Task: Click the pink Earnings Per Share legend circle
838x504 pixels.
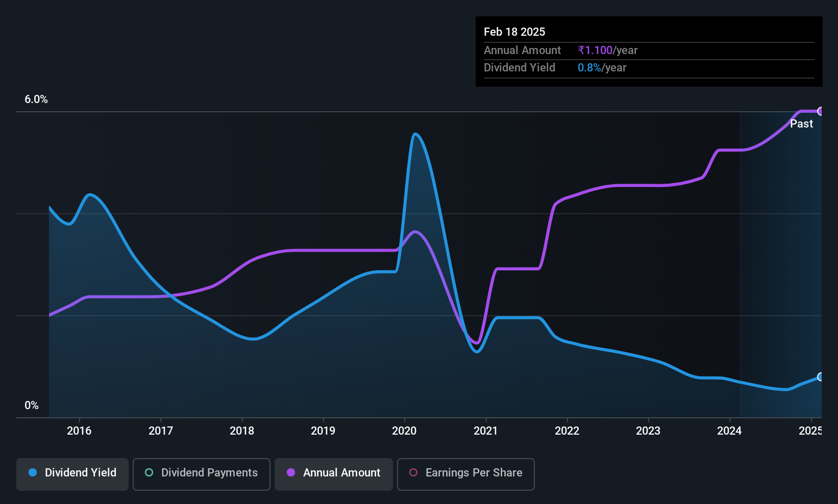Action: click(413, 472)
